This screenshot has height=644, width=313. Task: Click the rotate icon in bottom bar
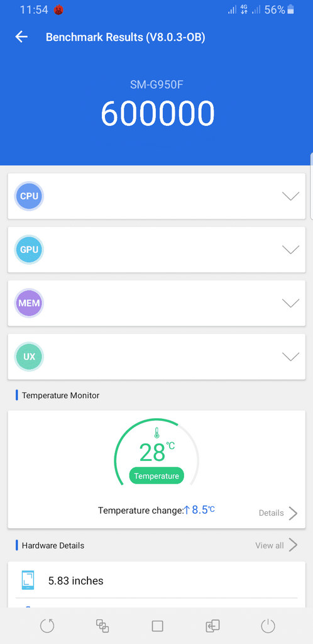click(47, 626)
